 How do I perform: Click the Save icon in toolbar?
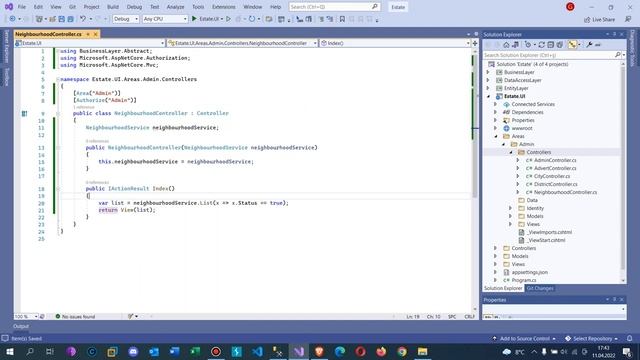point(61,19)
